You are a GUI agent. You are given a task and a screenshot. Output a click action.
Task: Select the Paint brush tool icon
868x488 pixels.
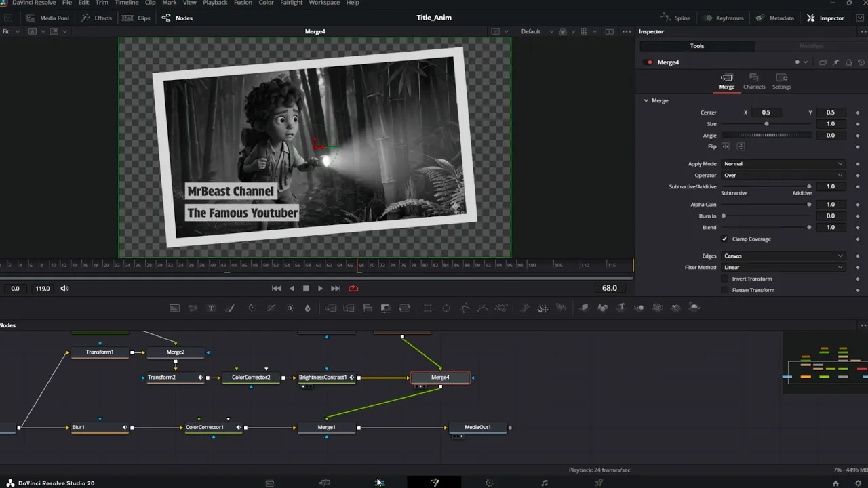(x=230, y=308)
